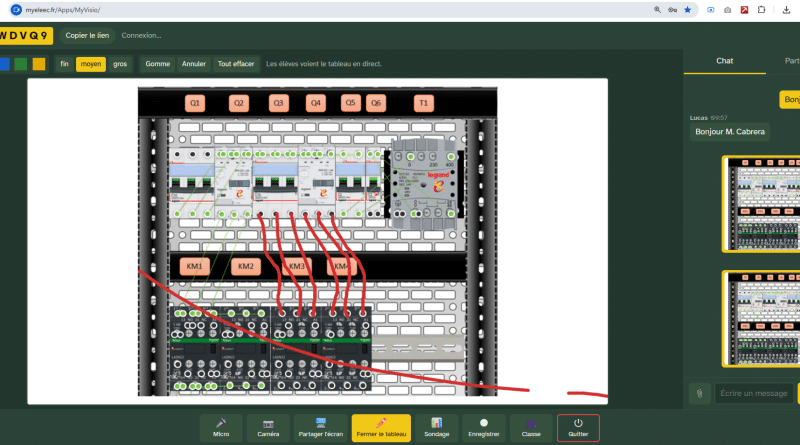Choose the gros stroke thickness
800x445 pixels.
120,64
